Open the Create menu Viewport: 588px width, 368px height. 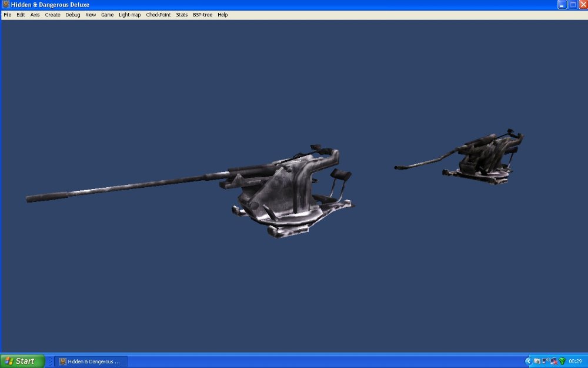coord(52,15)
